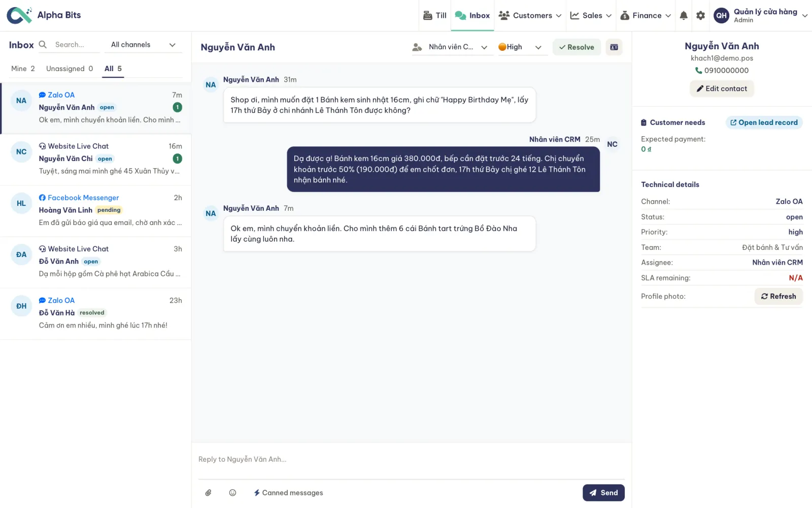Expand the All channels dropdown
Screen dimensions: 812x508
144,45
